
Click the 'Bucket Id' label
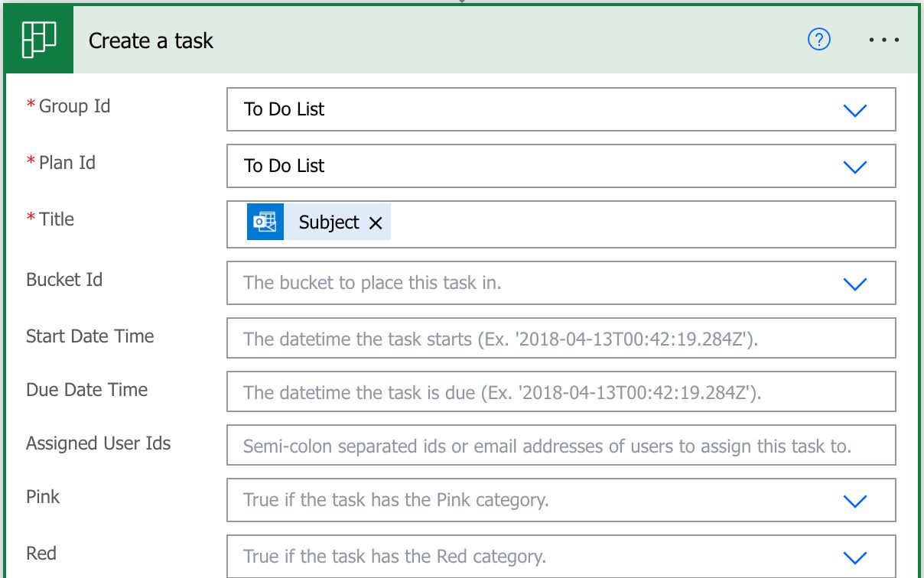(64, 280)
